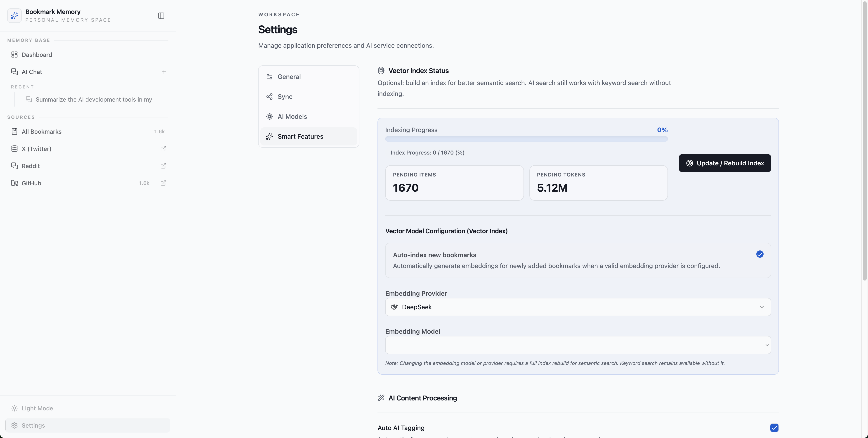Toggle Auto AI Tagging checkbox
Viewport: 868px width, 438px height.
774,428
